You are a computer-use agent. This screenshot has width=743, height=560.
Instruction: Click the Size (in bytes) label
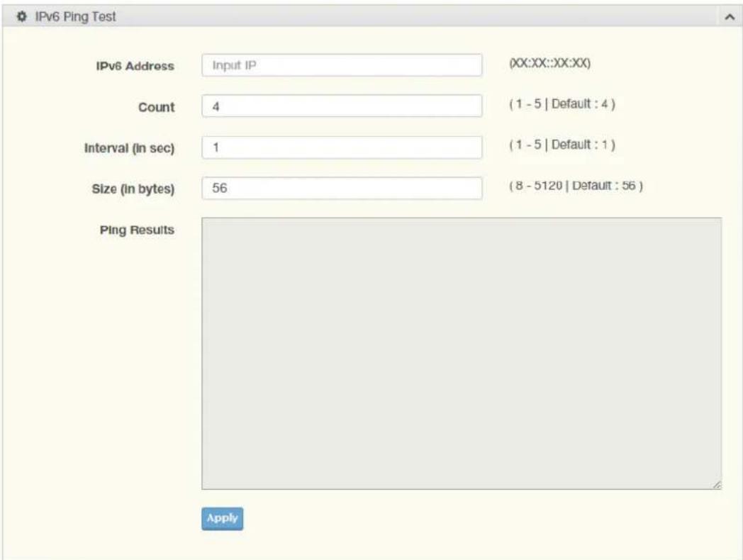point(133,189)
